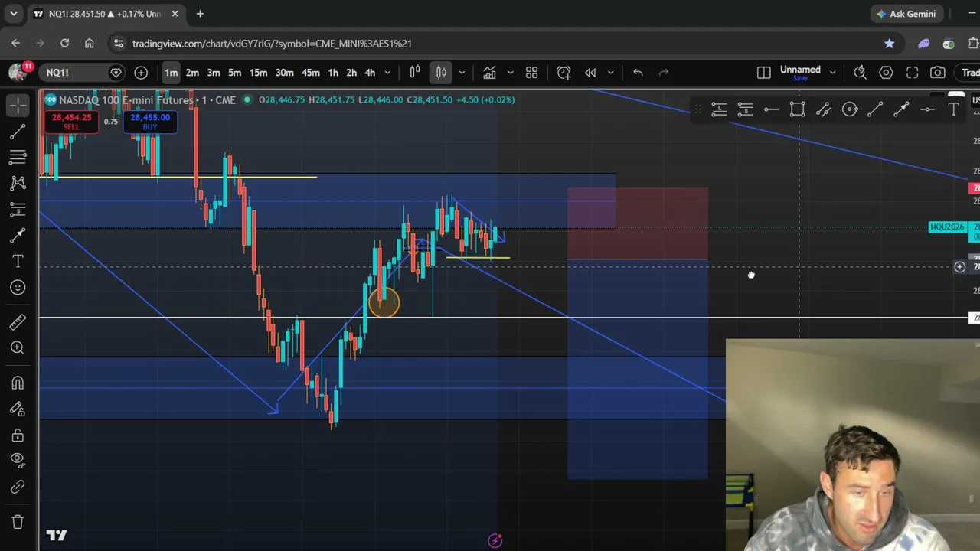Viewport: 980px width, 551px height.
Task: Bookmark this page with the star icon
Action: point(889,44)
